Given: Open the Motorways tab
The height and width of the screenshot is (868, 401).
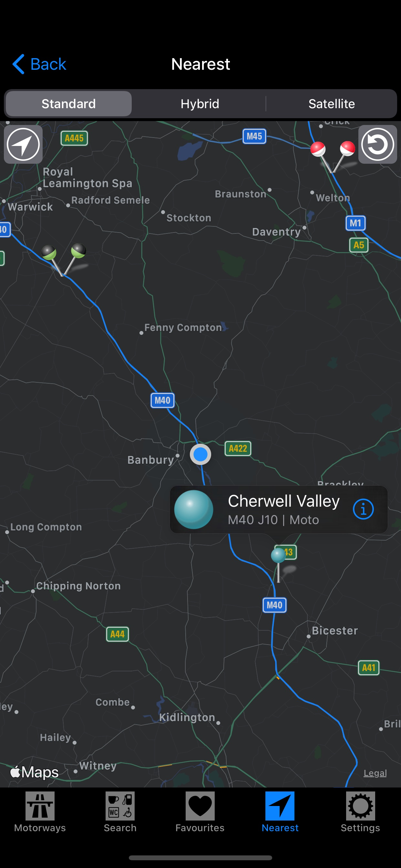Looking at the screenshot, I should point(40,812).
